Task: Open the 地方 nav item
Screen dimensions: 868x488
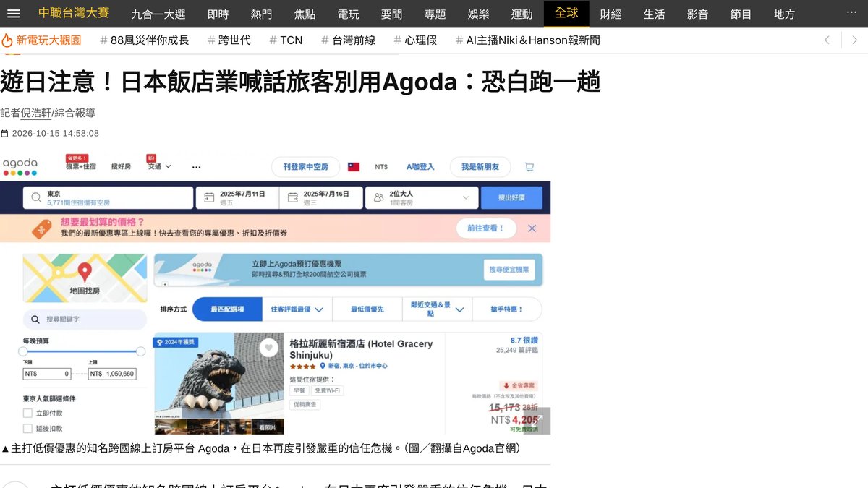Action: coord(784,14)
